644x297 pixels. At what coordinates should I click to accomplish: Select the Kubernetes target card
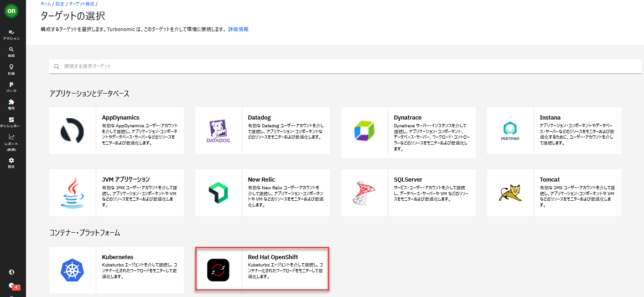click(116, 270)
